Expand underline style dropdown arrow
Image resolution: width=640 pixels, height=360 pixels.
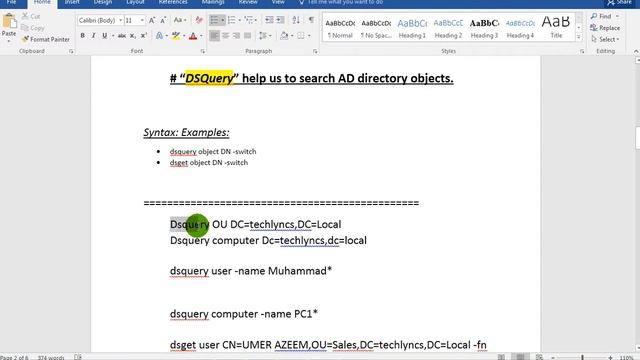pos(112,36)
